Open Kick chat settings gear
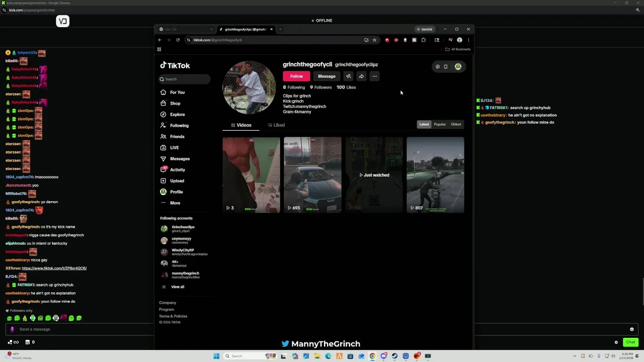The height and width of the screenshot is (362, 644). (x=616, y=342)
